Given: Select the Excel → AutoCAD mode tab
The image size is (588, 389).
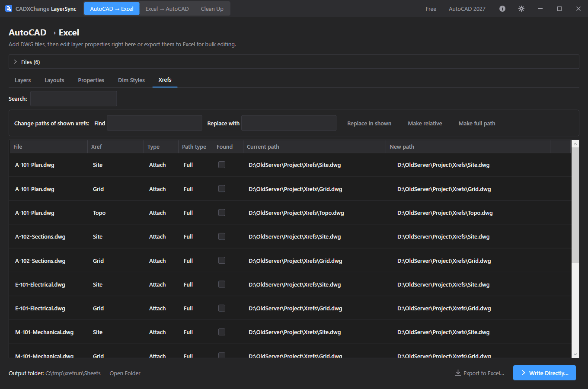Looking at the screenshot, I should tap(167, 9).
